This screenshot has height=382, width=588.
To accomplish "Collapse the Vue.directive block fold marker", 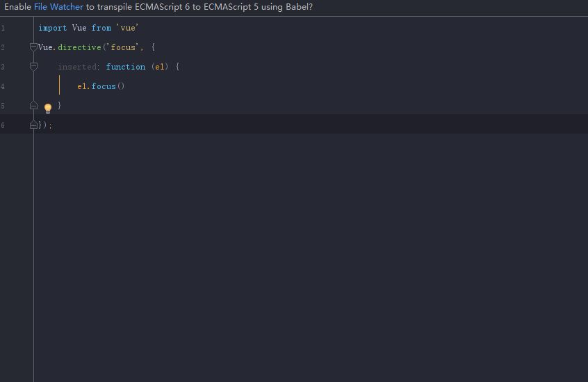I will pos(33,47).
